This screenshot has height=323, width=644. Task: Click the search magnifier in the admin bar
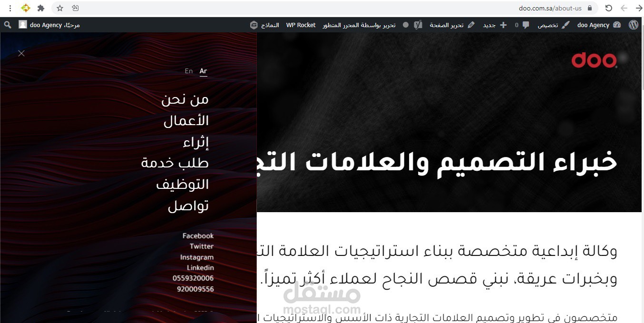click(7, 25)
